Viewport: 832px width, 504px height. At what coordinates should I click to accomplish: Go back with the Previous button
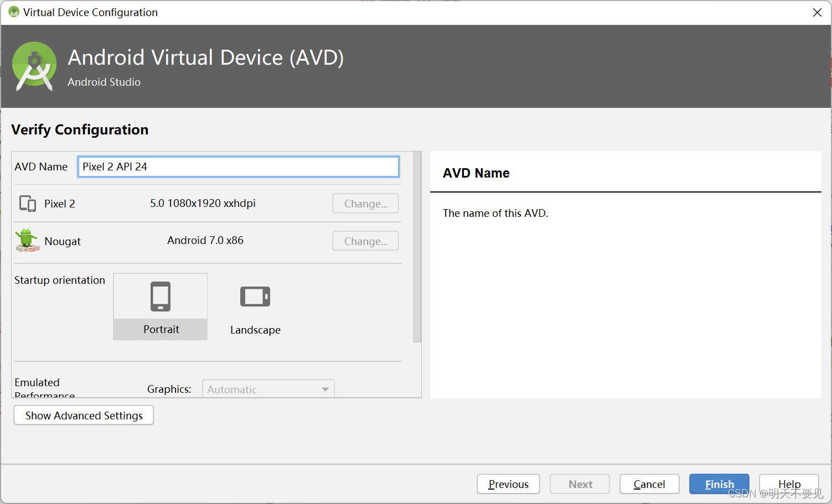(x=508, y=484)
